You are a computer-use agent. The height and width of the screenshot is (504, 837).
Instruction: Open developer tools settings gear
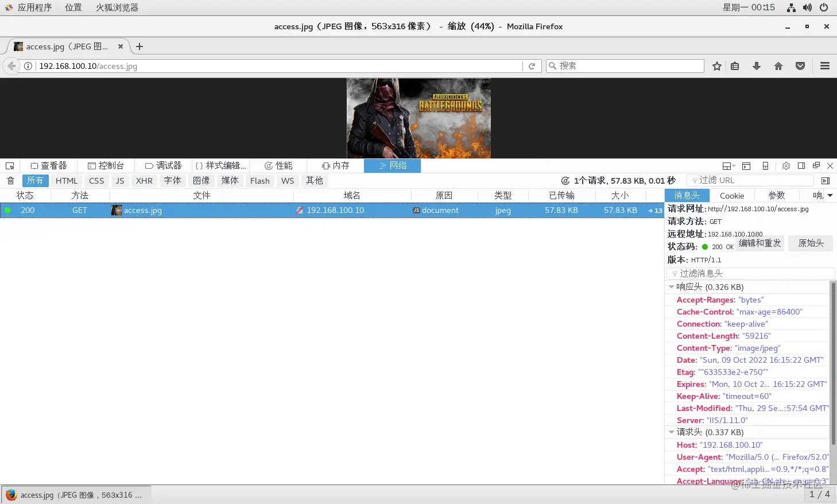tap(786, 166)
